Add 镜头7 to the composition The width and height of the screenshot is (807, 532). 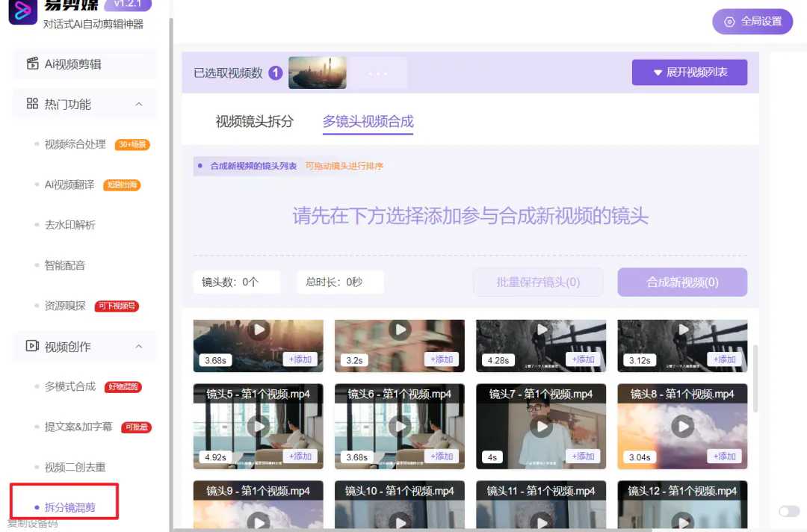583,457
